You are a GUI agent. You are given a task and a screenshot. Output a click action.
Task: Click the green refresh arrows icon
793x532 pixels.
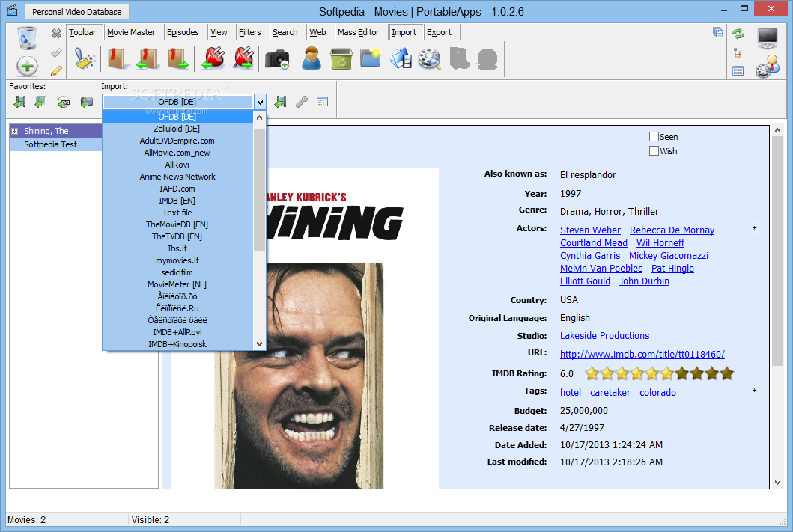[738, 34]
